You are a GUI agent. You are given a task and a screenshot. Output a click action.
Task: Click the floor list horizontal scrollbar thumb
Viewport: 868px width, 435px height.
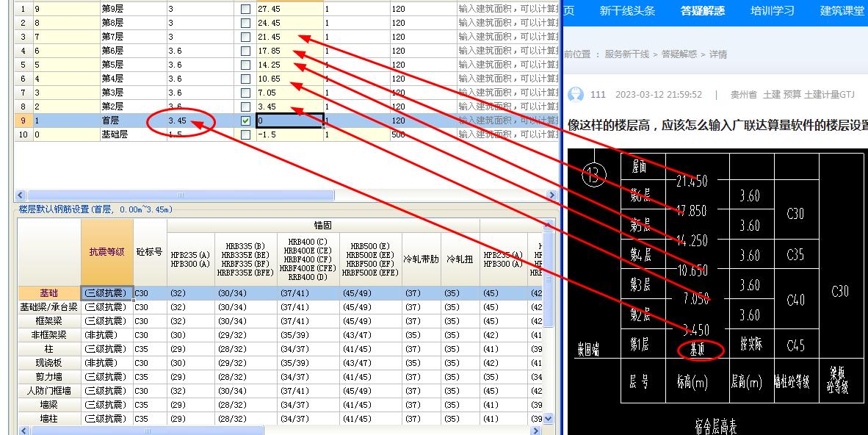point(181,195)
